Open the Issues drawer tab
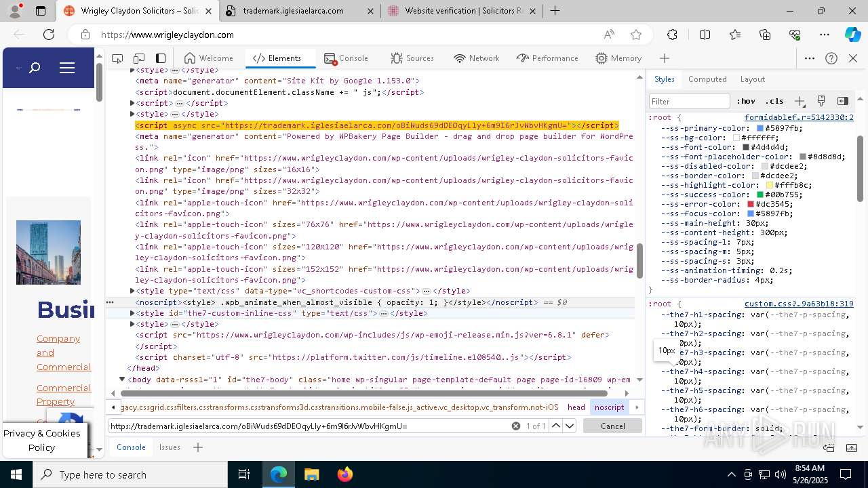 [170, 447]
